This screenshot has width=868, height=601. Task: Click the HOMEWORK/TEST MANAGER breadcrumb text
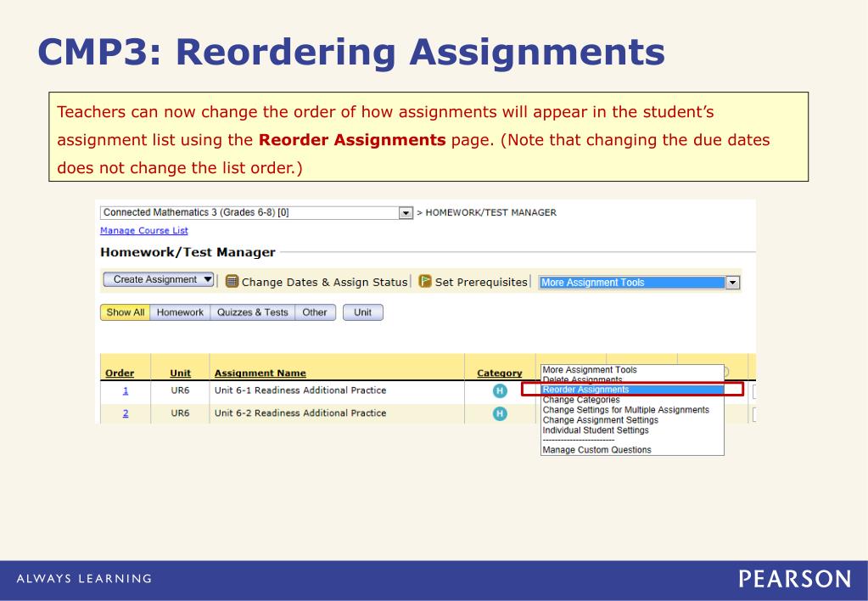coord(491,213)
